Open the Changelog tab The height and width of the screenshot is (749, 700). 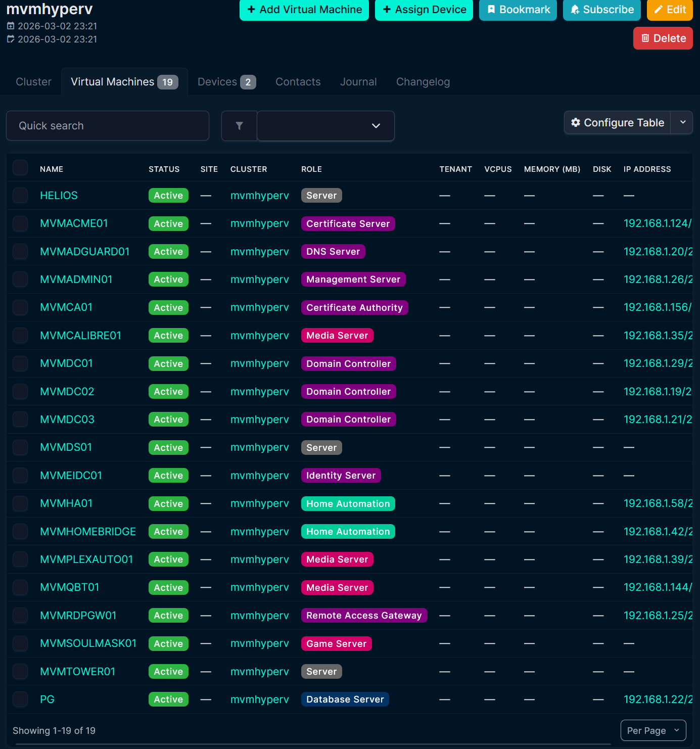tap(423, 82)
